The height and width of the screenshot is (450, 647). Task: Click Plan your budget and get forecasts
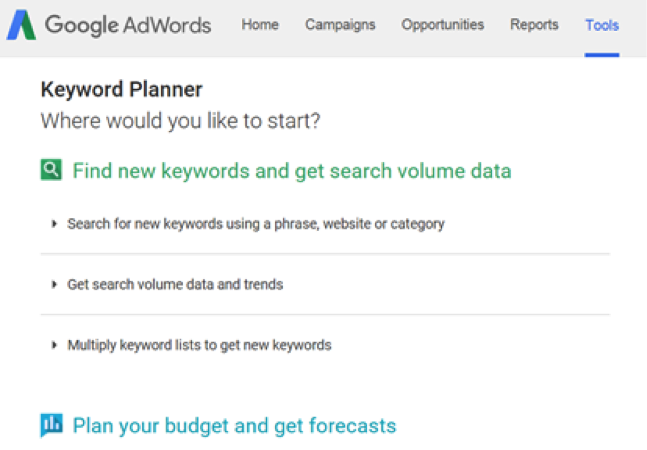(x=234, y=426)
